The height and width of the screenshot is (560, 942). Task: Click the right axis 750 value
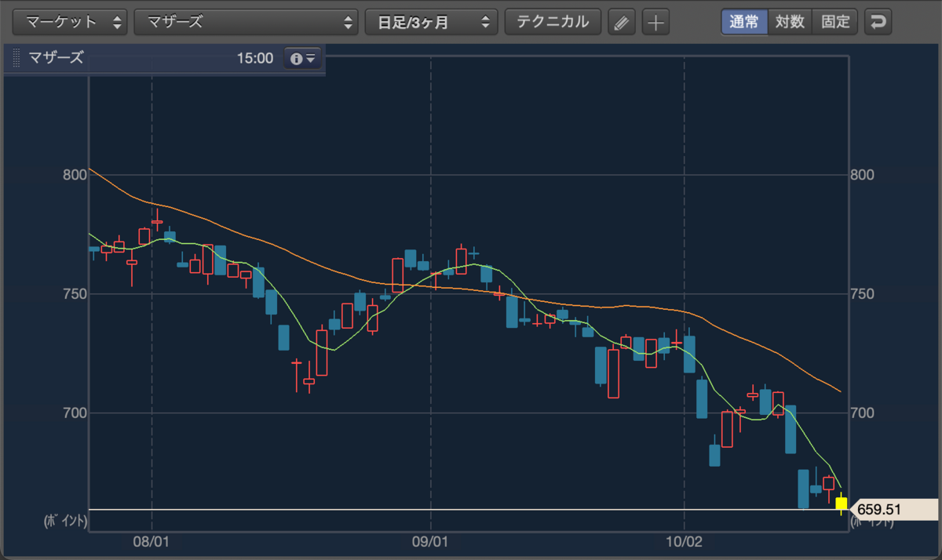pyautogui.click(x=863, y=293)
